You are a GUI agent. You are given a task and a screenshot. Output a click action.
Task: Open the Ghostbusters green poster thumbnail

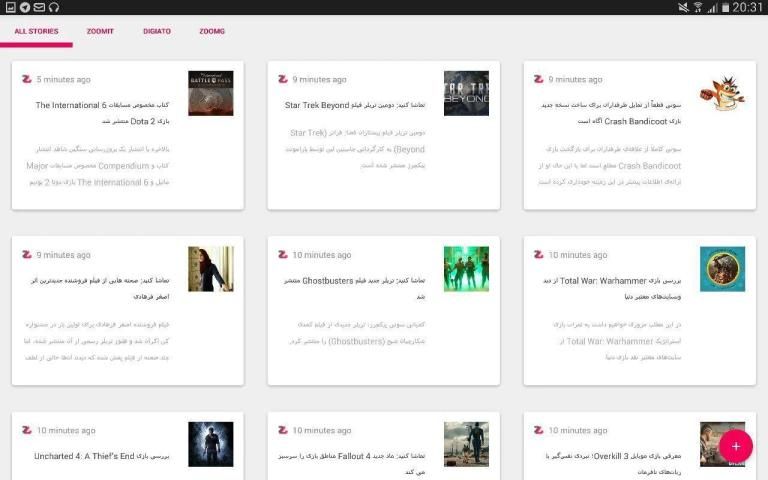[x=466, y=269]
